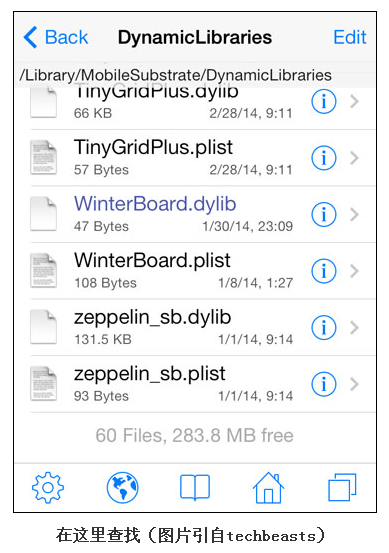Open settings gear in bottom toolbar
Screen dimensions: 389x553
tap(48, 487)
